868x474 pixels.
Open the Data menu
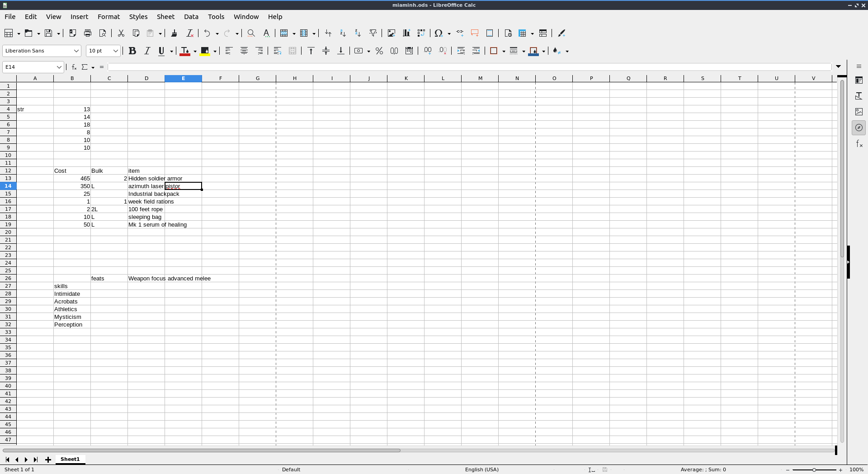point(191,17)
